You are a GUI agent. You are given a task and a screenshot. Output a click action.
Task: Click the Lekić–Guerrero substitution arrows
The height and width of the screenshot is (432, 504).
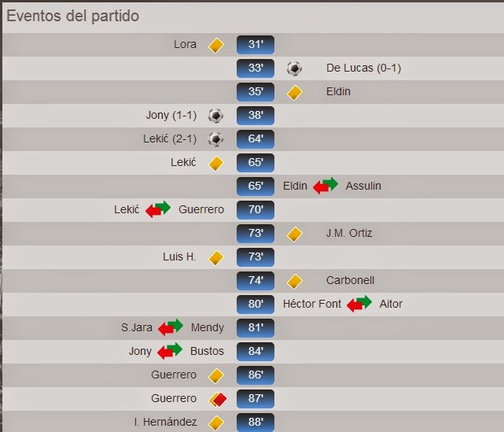coord(158,210)
